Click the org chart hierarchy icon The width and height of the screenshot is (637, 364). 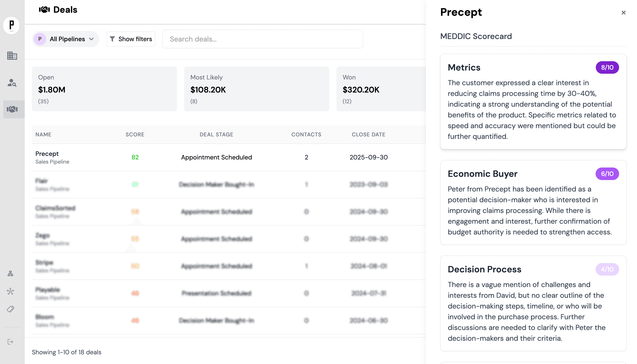point(10,273)
